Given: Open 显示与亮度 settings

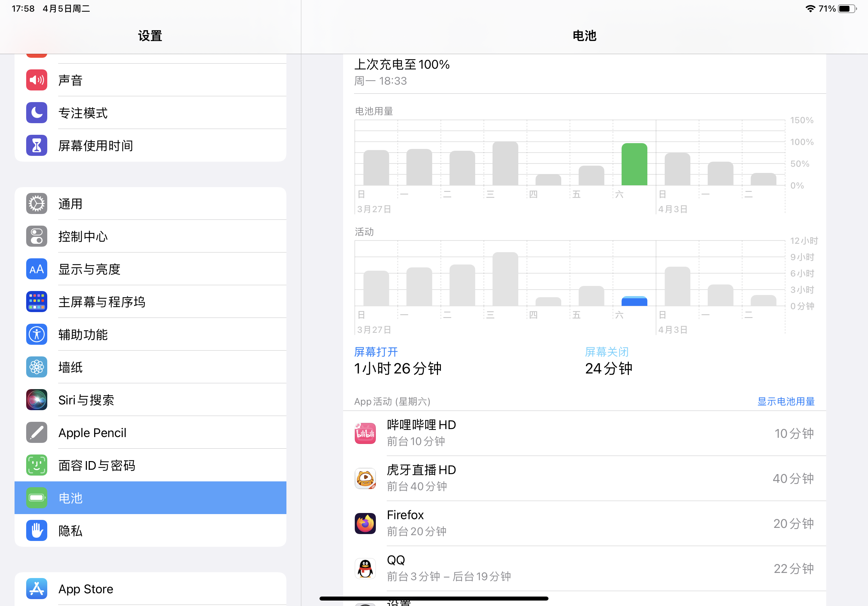Looking at the screenshot, I should pyautogui.click(x=151, y=269).
